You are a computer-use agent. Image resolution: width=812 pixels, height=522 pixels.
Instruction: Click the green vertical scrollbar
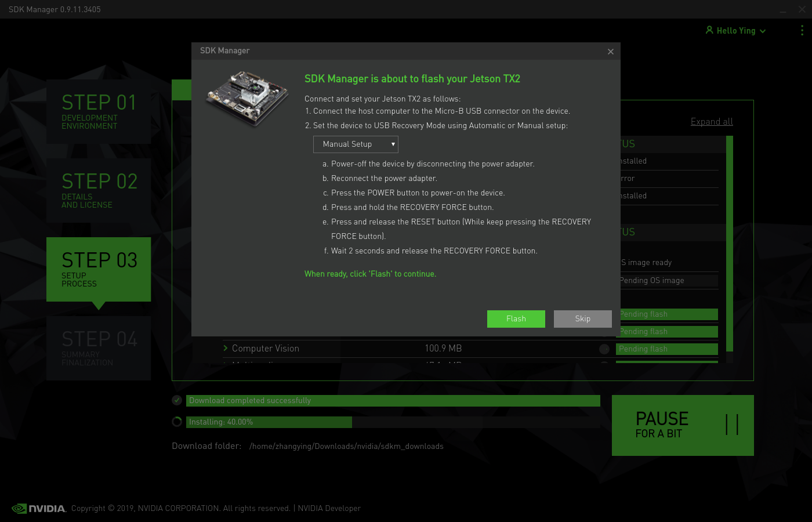[730, 244]
